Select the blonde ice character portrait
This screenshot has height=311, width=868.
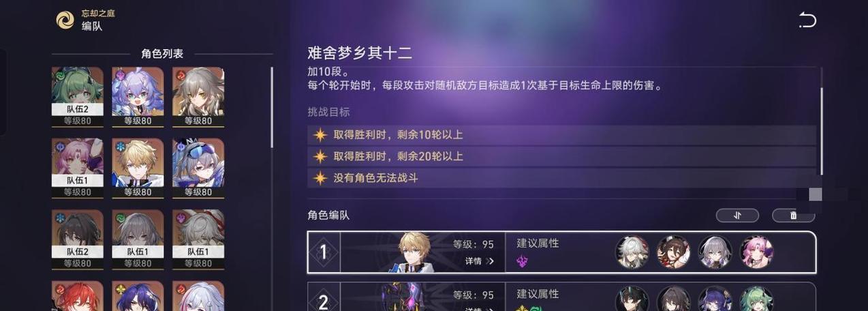tap(138, 168)
